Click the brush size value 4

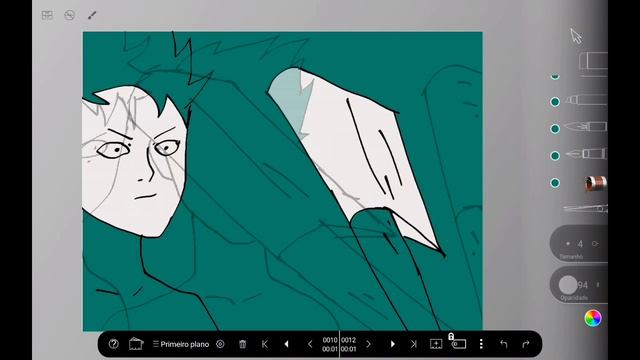(580, 244)
